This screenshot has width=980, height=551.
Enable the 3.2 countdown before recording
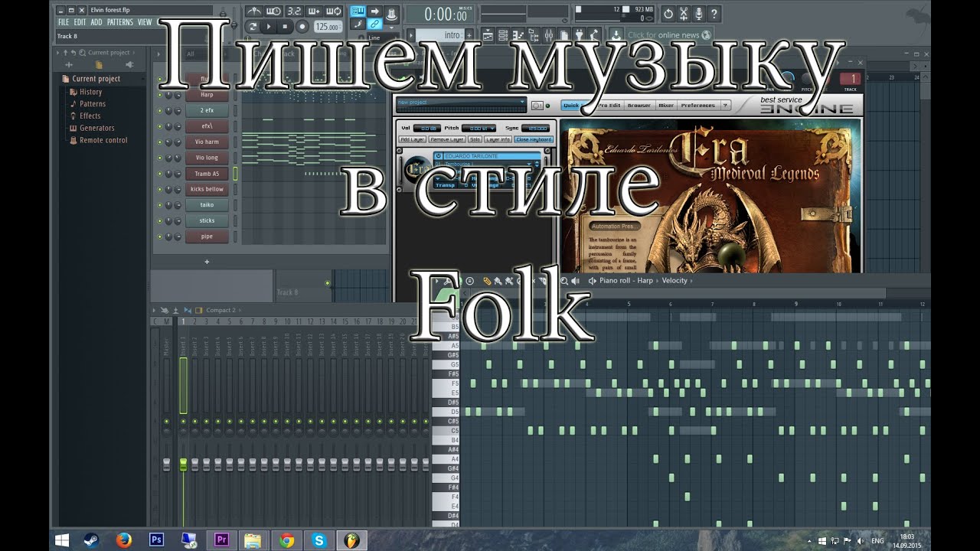tap(294, 11)
